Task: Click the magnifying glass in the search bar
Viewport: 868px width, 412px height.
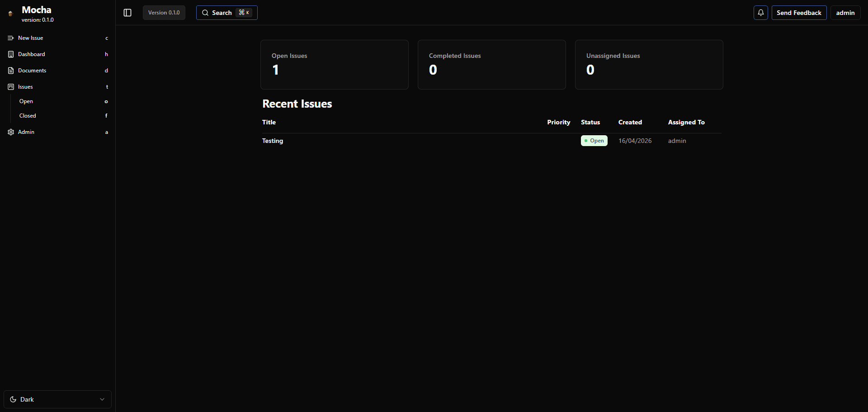Action: click(x=205, y=13)
